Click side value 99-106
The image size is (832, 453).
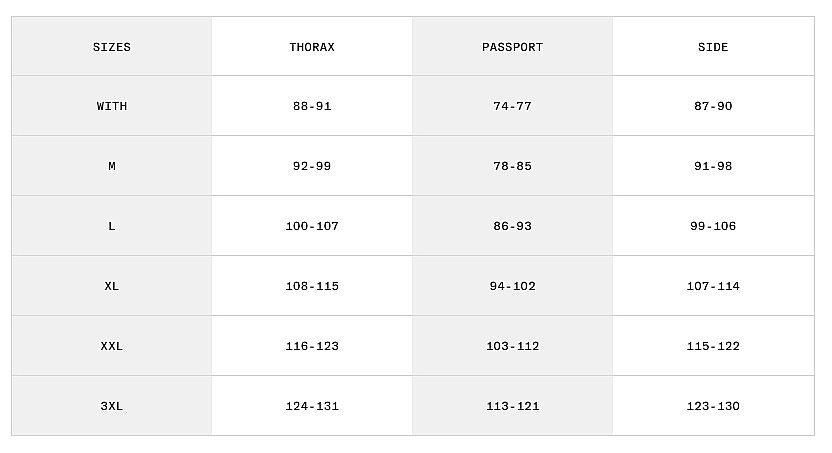pos(713,226)
